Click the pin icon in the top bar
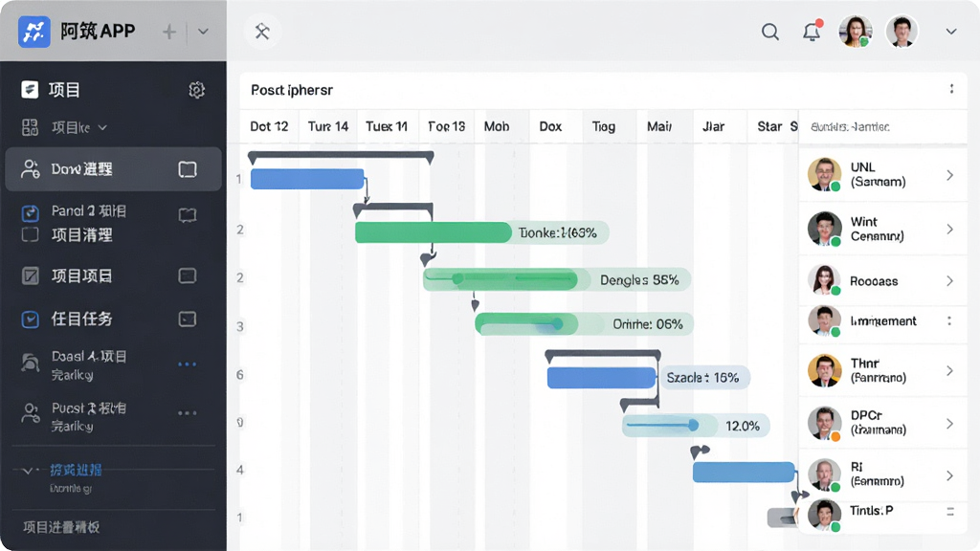 pyautogui.click(x=262, y=32)
